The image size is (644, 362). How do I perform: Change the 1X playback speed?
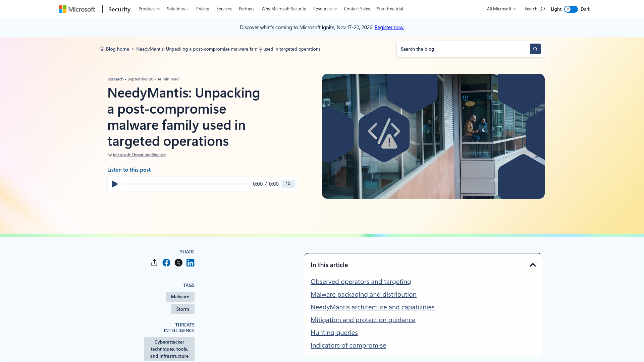click(x=288, y=184)
